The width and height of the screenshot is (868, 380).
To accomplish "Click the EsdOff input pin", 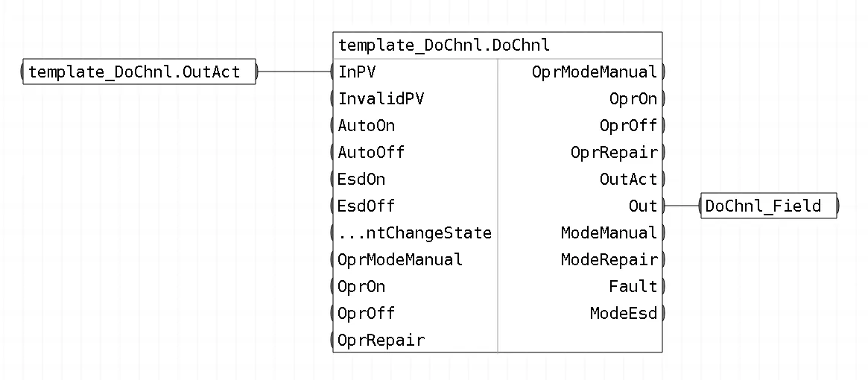I will click(x=367, y=206).
